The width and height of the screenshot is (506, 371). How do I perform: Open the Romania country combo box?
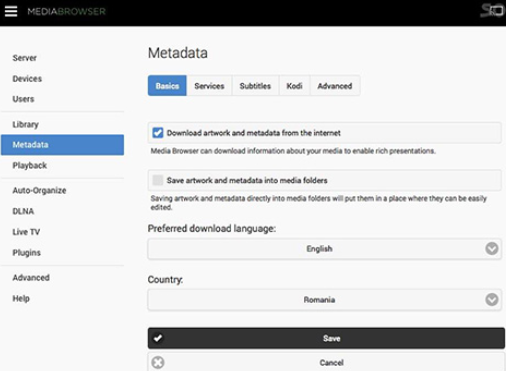click(x=324, y=300)
